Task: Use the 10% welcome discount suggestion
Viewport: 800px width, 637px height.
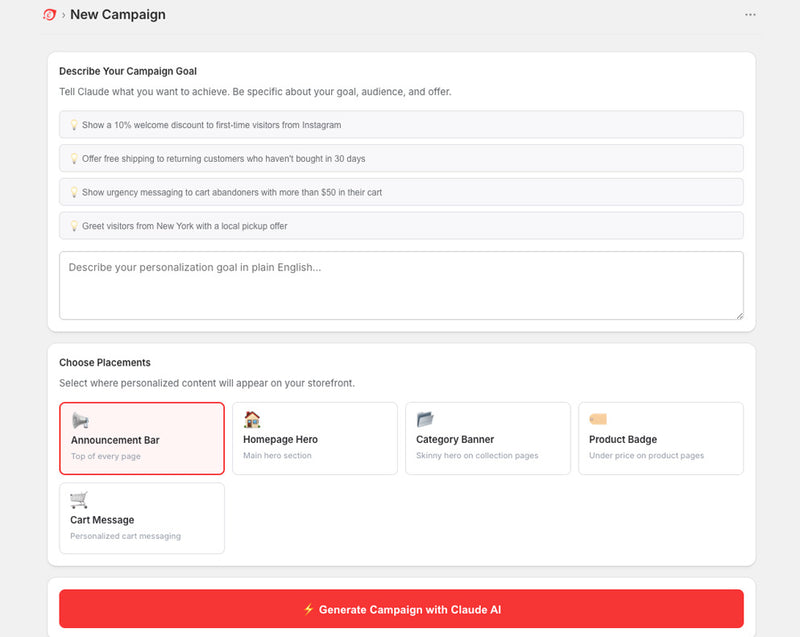Action: click(401, 124)
